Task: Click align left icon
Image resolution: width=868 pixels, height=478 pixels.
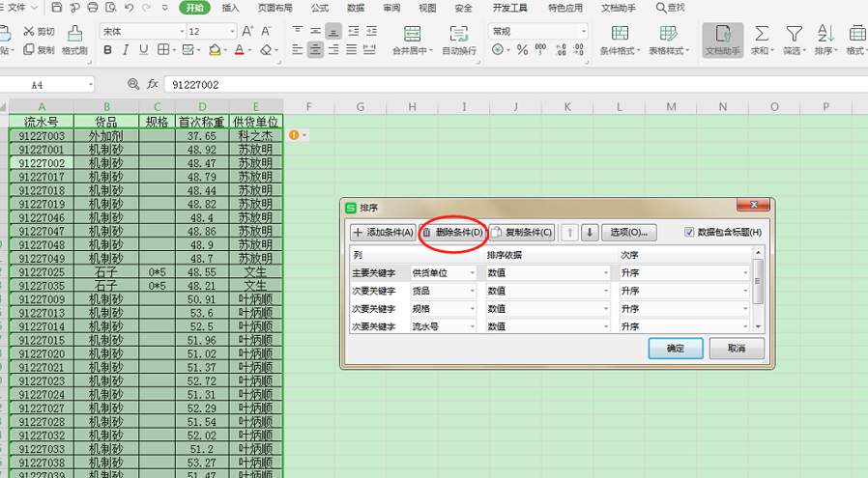Action: pyautogui.click(x=298, y=50)
